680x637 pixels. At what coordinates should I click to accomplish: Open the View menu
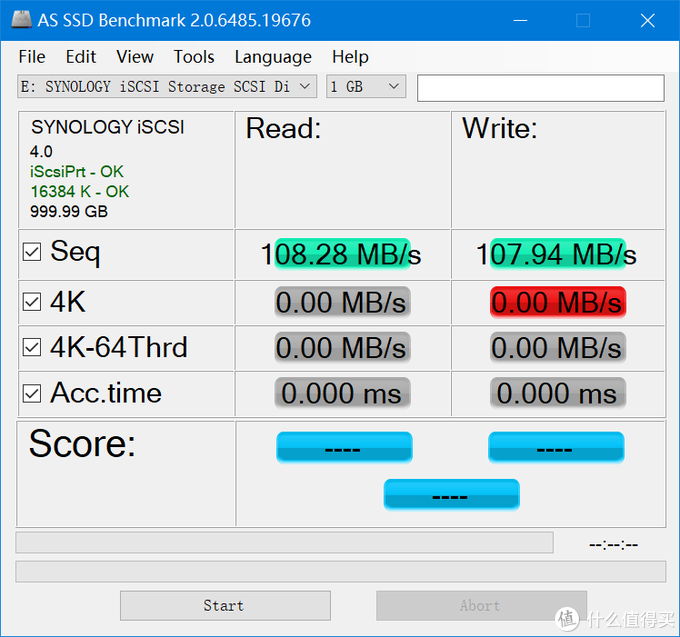[135, 57]
